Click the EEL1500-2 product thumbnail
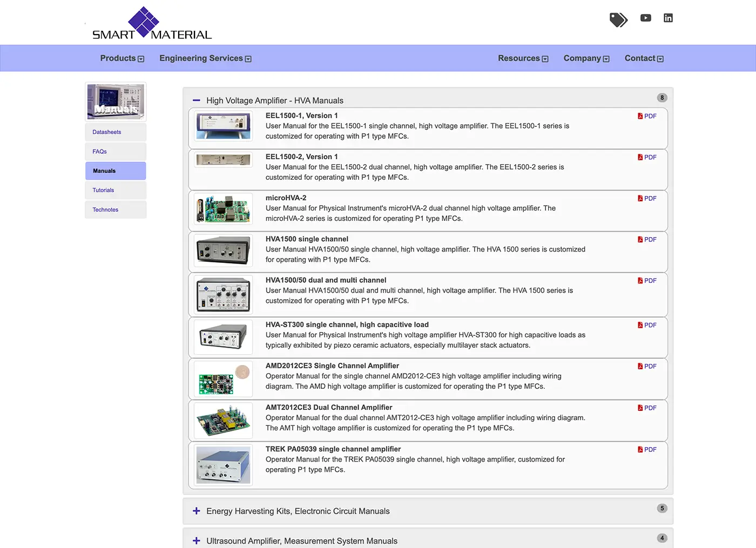This screenshot has width=756, height=548. pos(223,160)
